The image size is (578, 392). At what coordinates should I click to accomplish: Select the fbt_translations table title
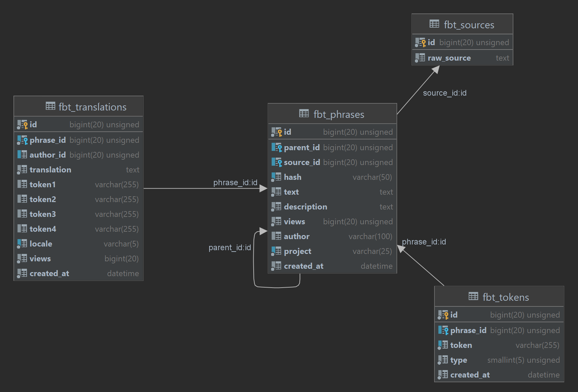[93, 107]
